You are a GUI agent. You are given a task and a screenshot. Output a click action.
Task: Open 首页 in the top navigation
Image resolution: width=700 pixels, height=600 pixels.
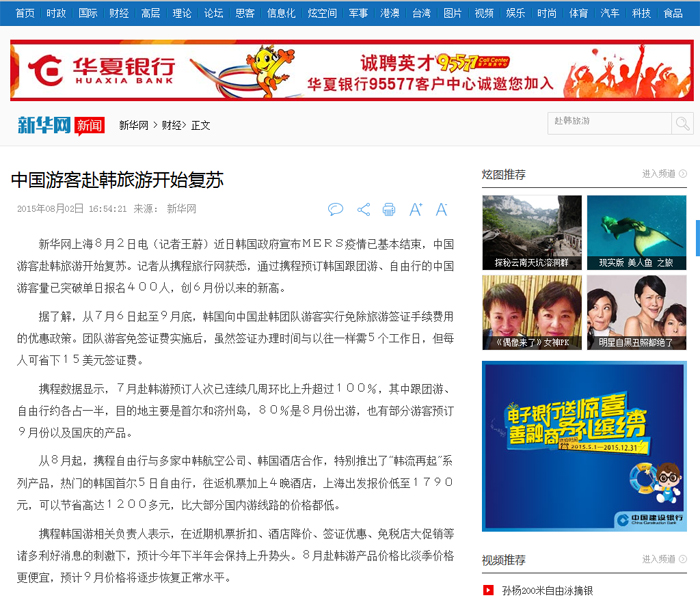(x=25, y=13)
